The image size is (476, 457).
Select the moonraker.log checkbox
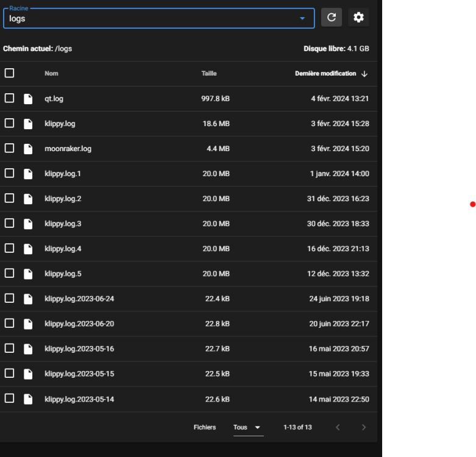(x=9, y=149)
